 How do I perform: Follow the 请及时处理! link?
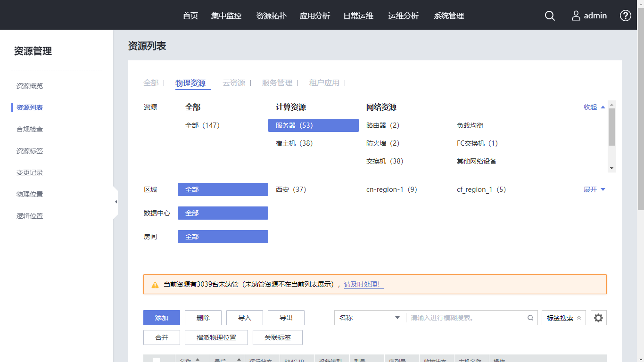click(x=363, y=285)
